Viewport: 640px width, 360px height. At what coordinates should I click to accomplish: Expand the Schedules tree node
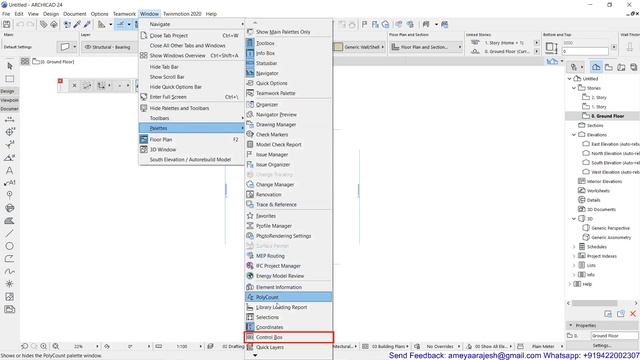point(574,247)
